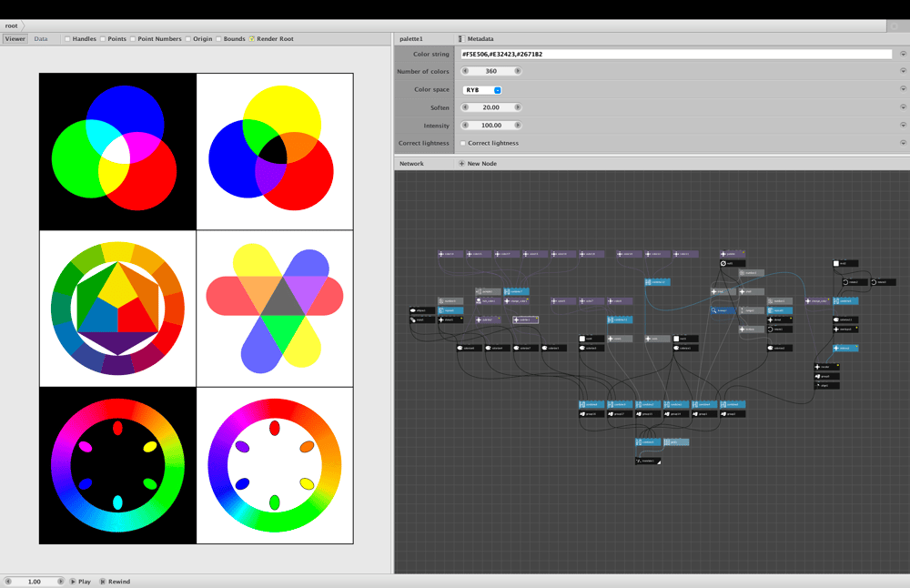Click the Color string input field

676,54
